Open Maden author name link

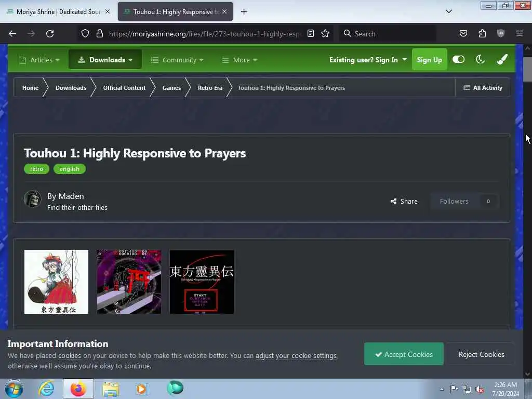point(71,196)
